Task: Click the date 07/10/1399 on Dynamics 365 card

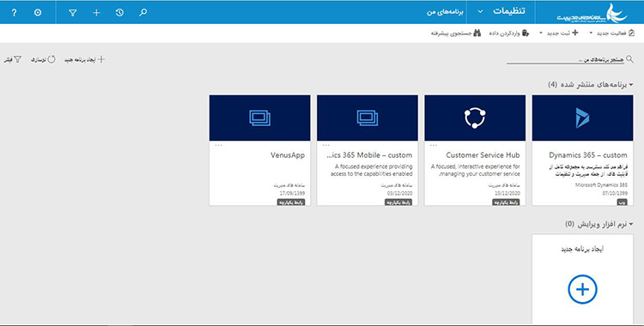Action: [616, 193]
